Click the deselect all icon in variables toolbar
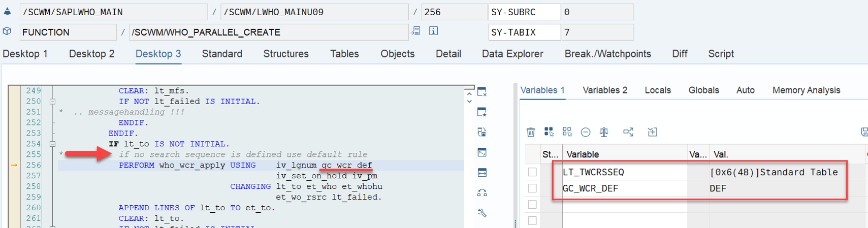Screen dimensions: 868x228 (x=567, y=132)
